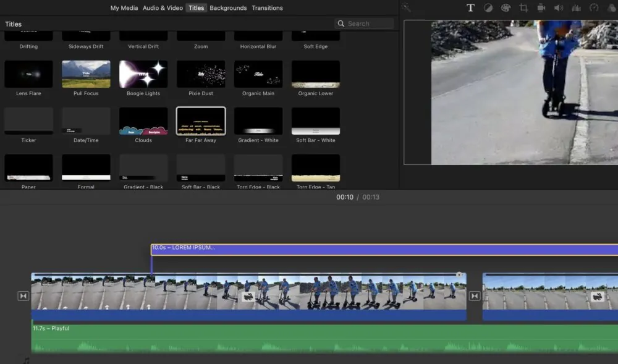Switch to the Audio & Video tab

coord(163,8)
